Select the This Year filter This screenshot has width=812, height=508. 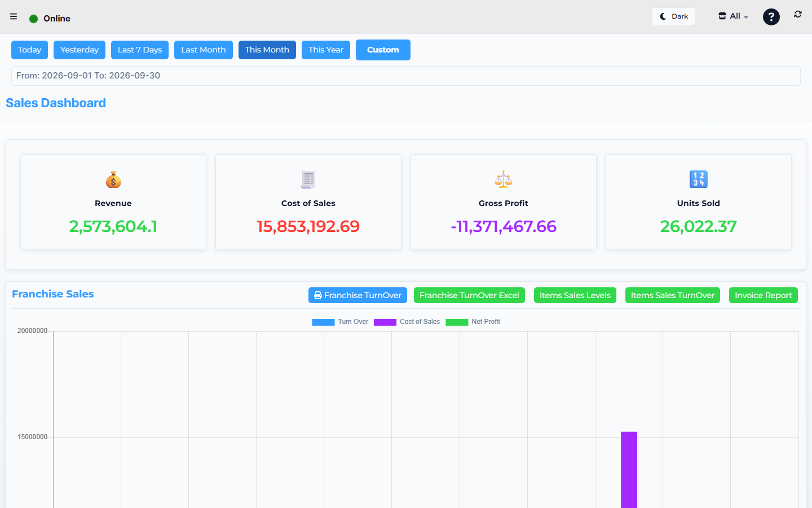(x=326, y=50)
